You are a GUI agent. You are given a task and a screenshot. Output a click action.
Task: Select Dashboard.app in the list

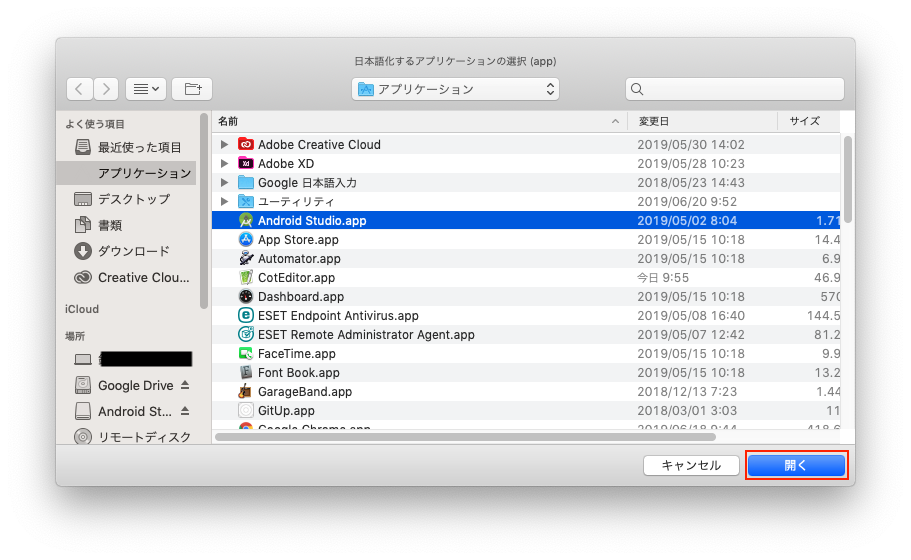pos(301,296)
